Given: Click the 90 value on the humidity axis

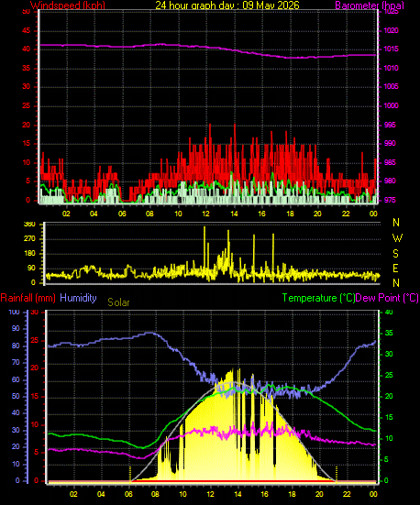Looking at the screenshot, I should click(16, 328).
